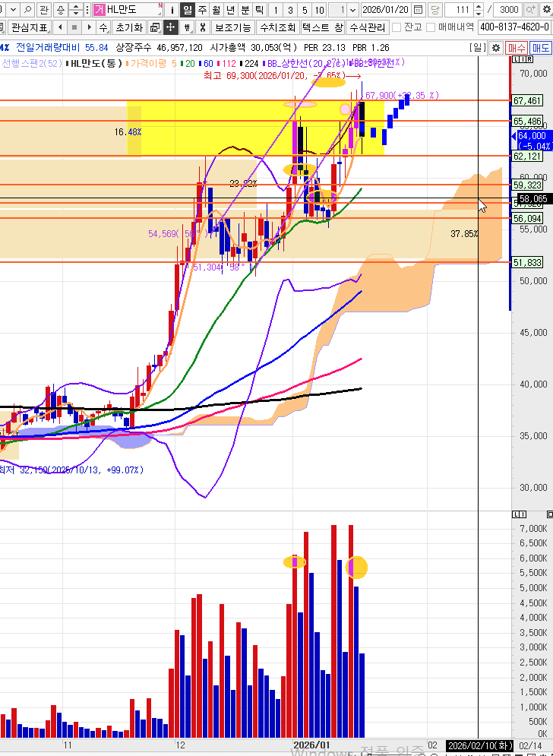The width and height of the screenshot is (553, 756).
Task: Increase candle count with spinner up arrow
Action: [x=478, y=7]
